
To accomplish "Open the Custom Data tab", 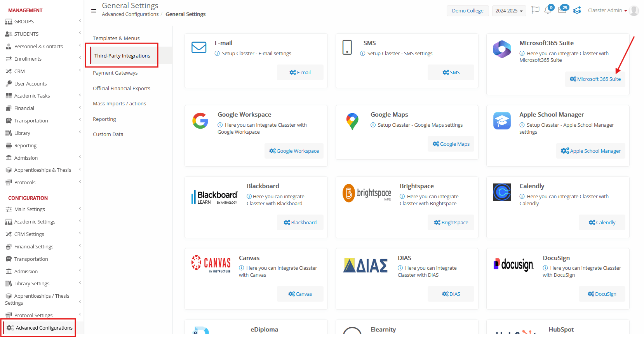I will point(108,134).
